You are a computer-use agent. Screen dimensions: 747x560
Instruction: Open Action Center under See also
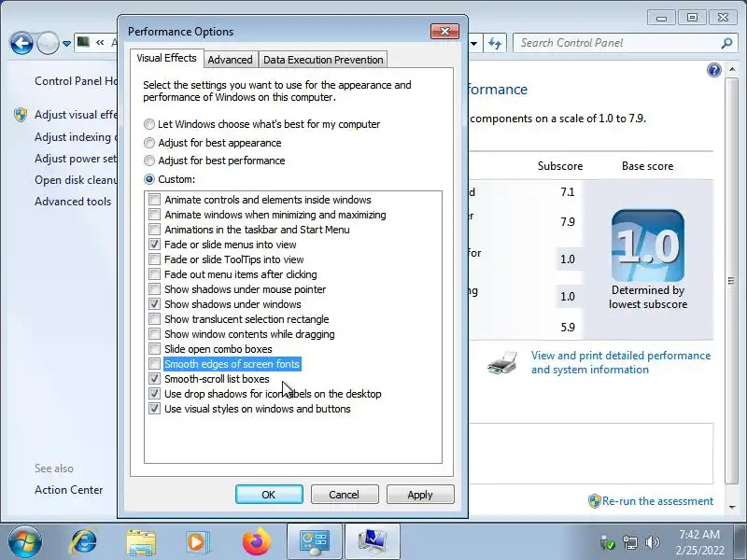[68, 490]
